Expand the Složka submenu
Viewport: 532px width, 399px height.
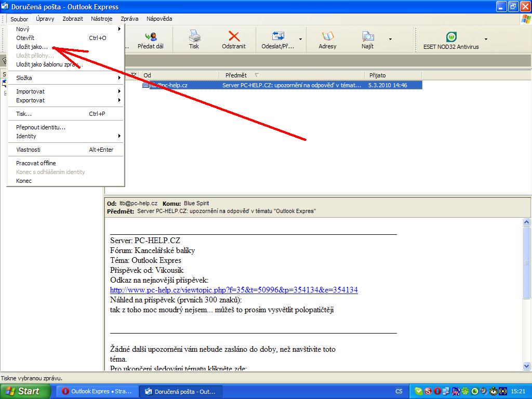(x=66, y=78)
